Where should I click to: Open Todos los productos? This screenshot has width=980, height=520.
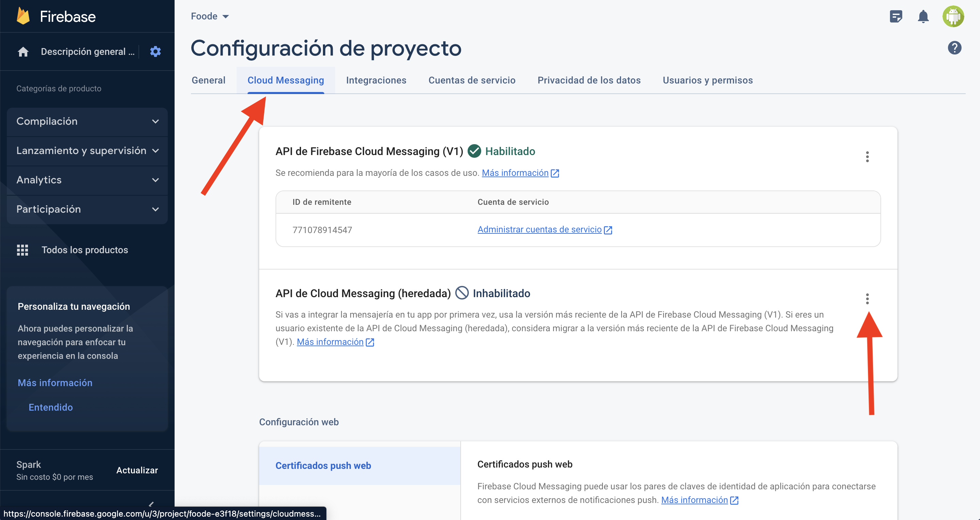[85, 250]
